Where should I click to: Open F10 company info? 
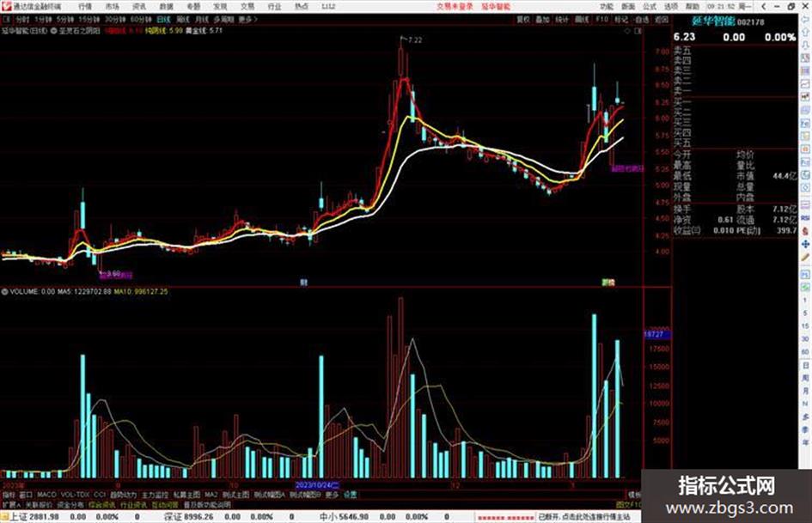[601, 20]
